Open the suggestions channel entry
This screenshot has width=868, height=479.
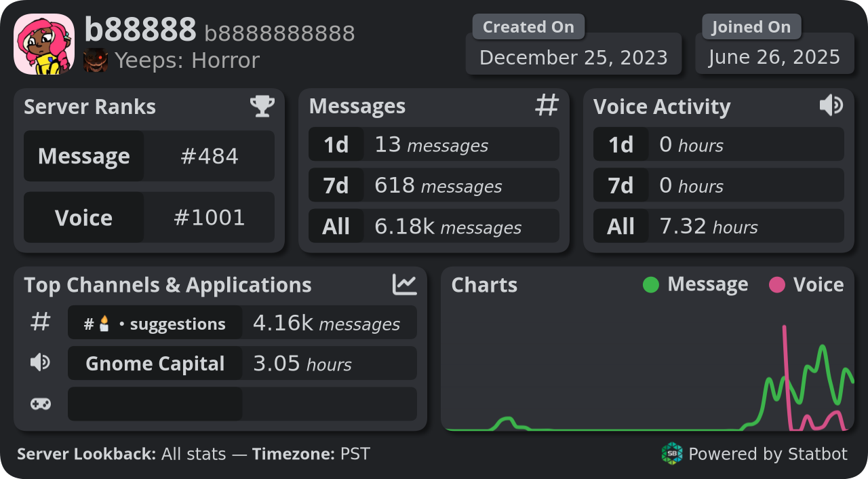click(242, 322)
